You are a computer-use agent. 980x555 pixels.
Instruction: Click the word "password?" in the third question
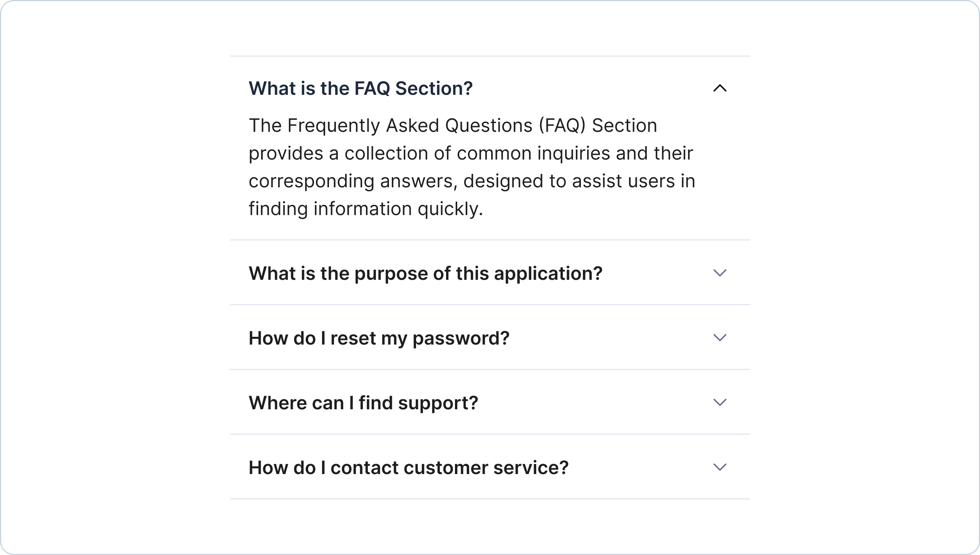click(461, 338)
